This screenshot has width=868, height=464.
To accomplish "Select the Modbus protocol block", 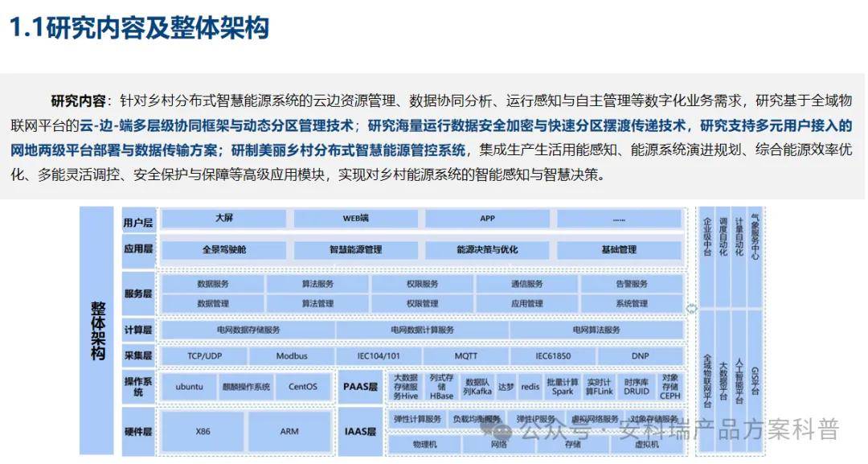I will click(x=292, y=355).
